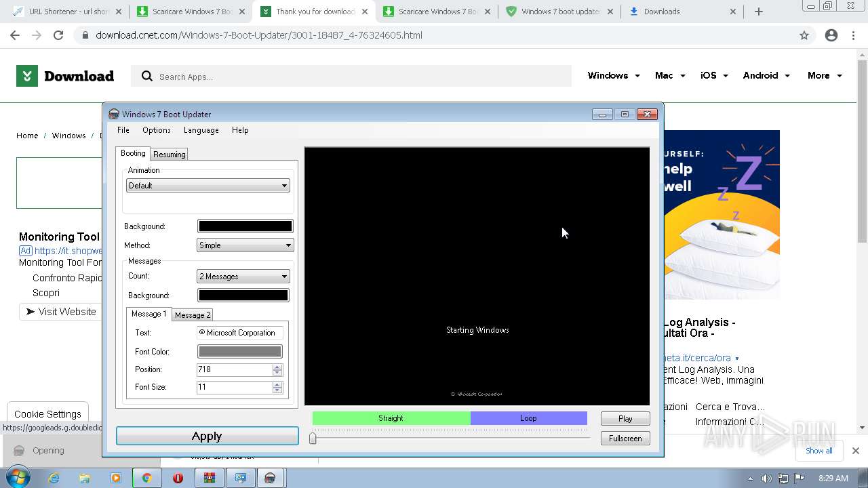
Task: Close the downloads bar X
Action: 856,451
